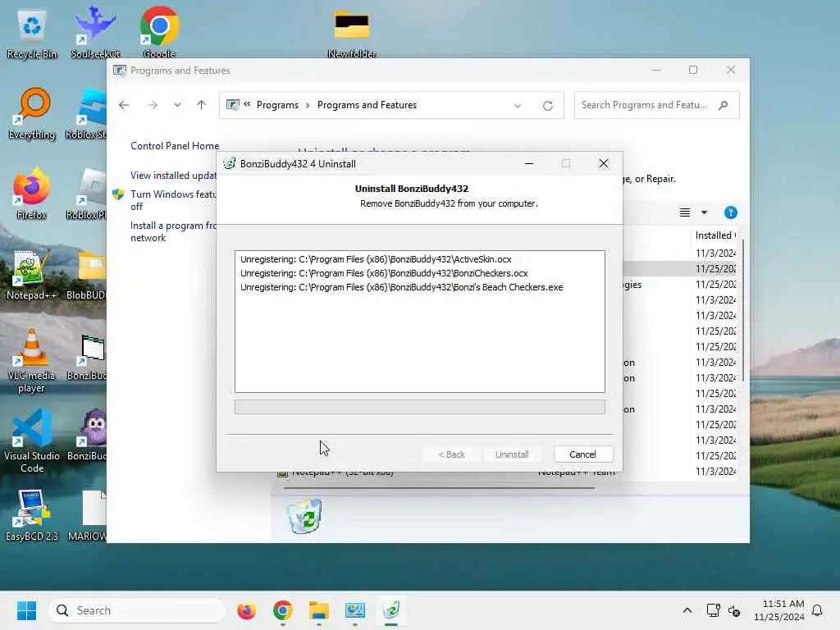Image resolution: width=840 pixels, height=630 pixels.
Task: Click the muted volume tray icon
Action: [734, 610]
